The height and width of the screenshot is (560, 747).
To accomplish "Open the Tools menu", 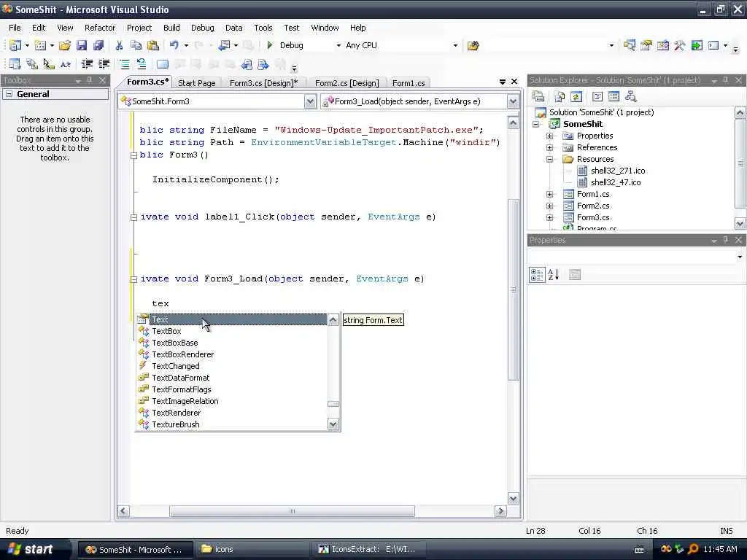I will click(x=263, y=28).
